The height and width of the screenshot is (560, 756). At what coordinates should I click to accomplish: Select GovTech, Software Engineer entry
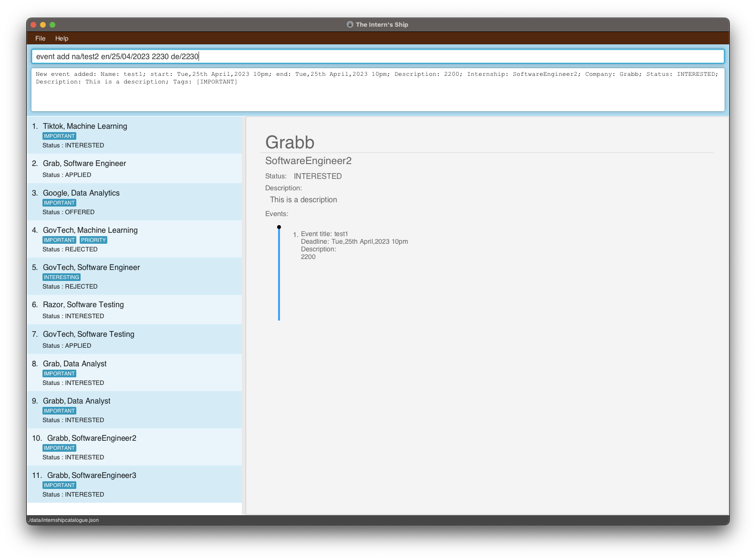[135, 276]
